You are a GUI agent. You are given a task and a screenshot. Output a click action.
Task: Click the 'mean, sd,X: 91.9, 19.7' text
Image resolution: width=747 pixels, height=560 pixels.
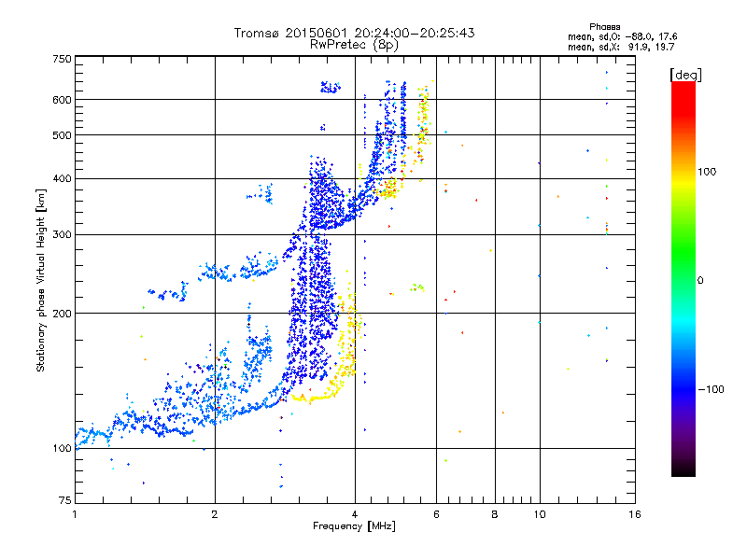click(x=621, y=47)
